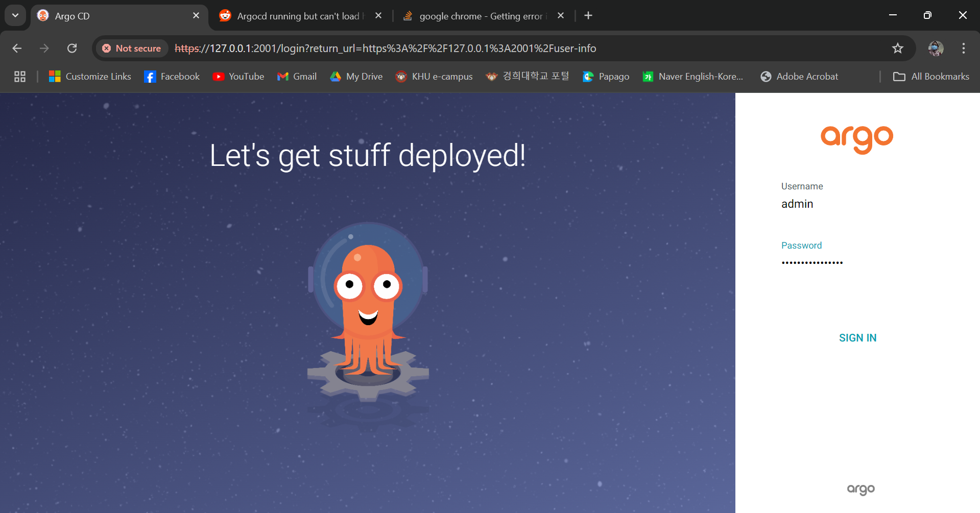Open the Chrome profile avatar

point(936,48)
